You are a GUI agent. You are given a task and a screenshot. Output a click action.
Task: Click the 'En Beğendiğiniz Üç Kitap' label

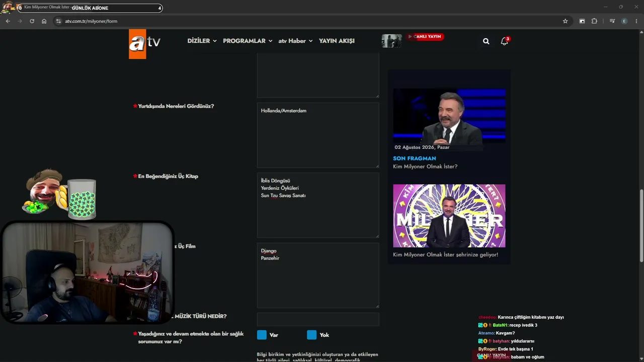point(168,176)
